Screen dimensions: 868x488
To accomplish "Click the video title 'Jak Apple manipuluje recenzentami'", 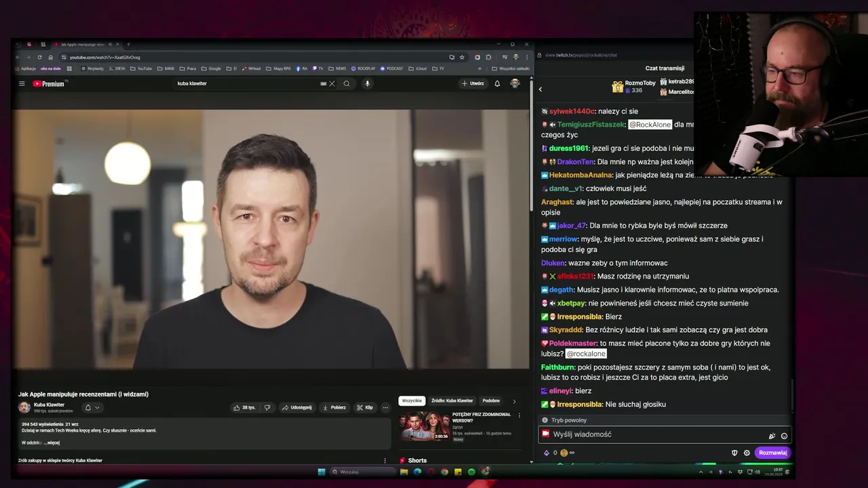I will 83,394.
